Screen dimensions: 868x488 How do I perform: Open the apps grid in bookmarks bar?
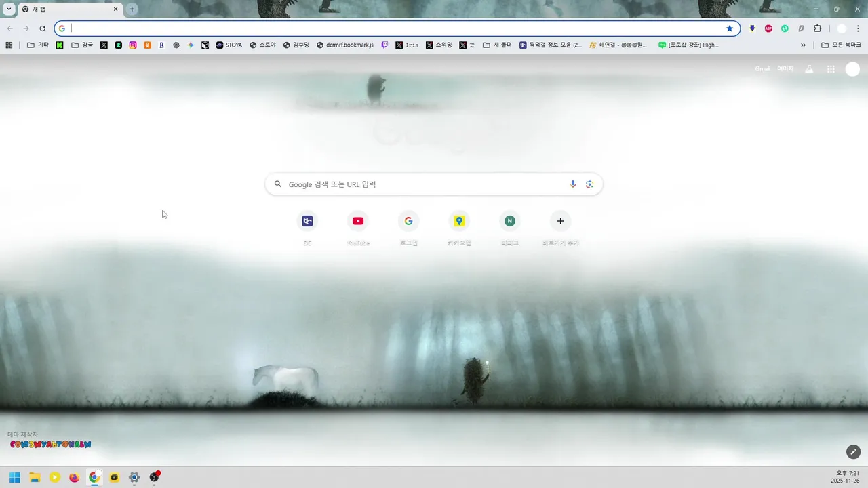click(x=9, y=45)
